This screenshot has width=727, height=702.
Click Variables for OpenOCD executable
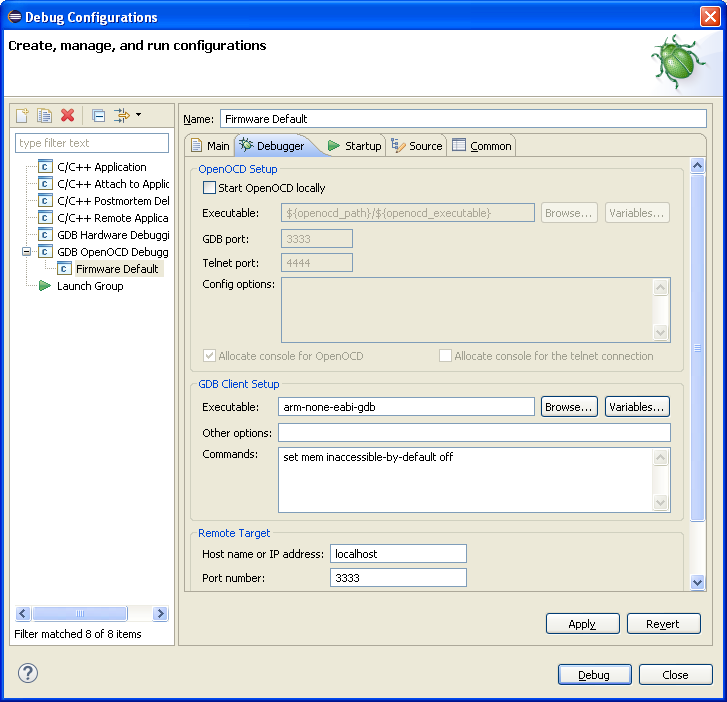637,213
